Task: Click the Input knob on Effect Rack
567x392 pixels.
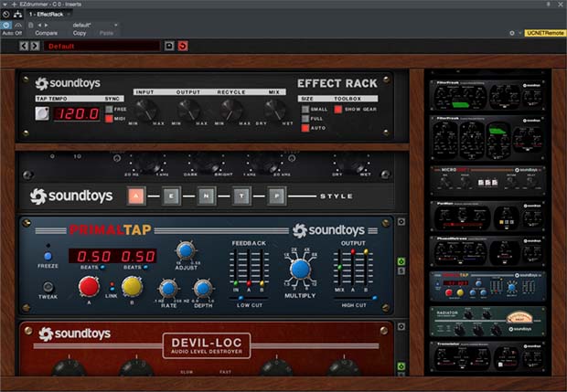Action: pos(145,110)
